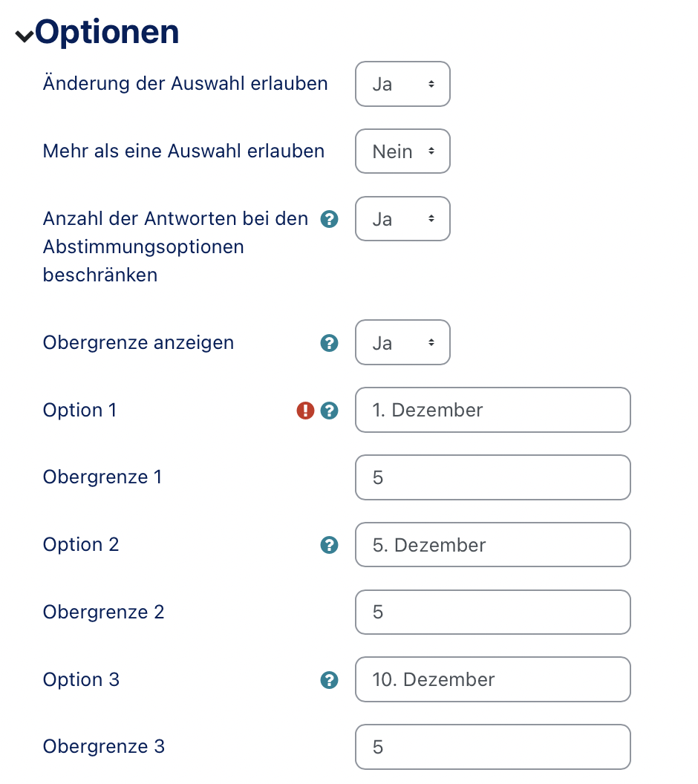Image resolution: width=698 pixels, height=784 pixels.
Task: Open help for Anzahl der Antworten beschränken
Action: tap(328, 219)
